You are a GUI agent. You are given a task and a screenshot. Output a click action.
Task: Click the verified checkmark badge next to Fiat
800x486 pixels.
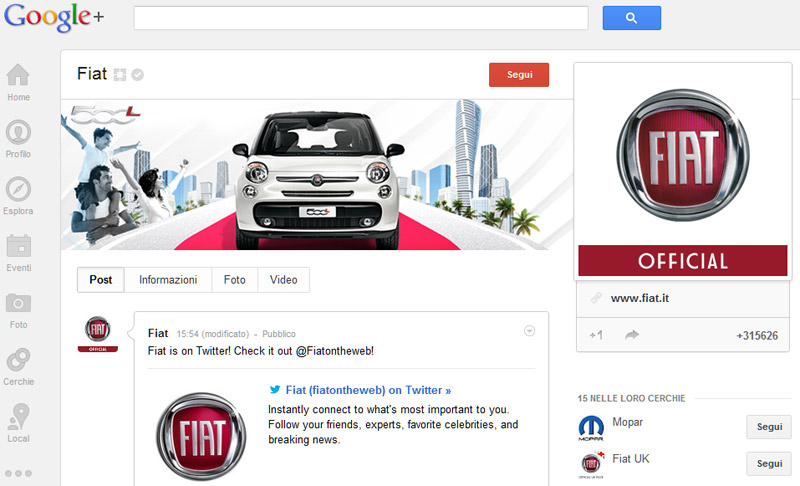[x=137, y=75]
